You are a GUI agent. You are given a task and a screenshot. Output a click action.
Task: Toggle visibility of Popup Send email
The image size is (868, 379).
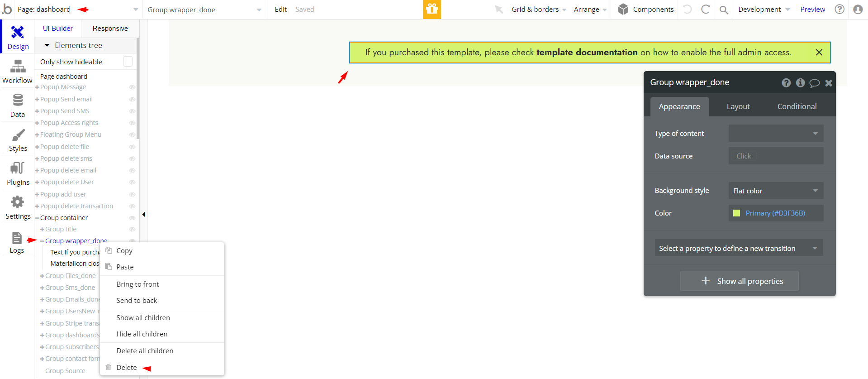pyautogui.click(x=132, y=99)
